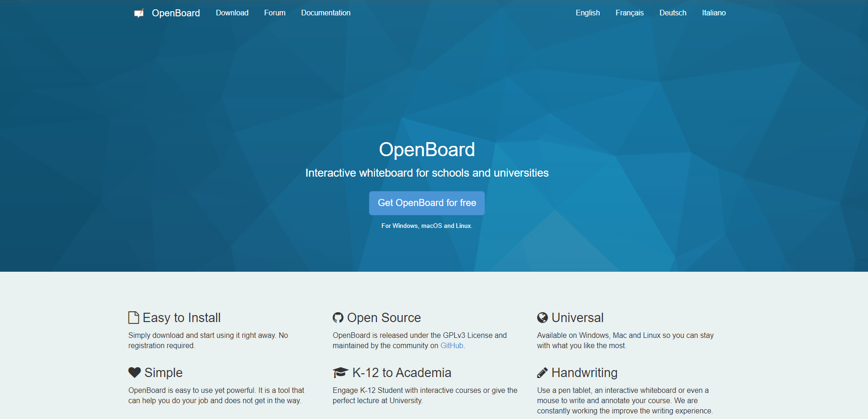Click the GitHub octocat icon beside Open Source
Viewport: 868px width, 419px height.
(338, 317)
